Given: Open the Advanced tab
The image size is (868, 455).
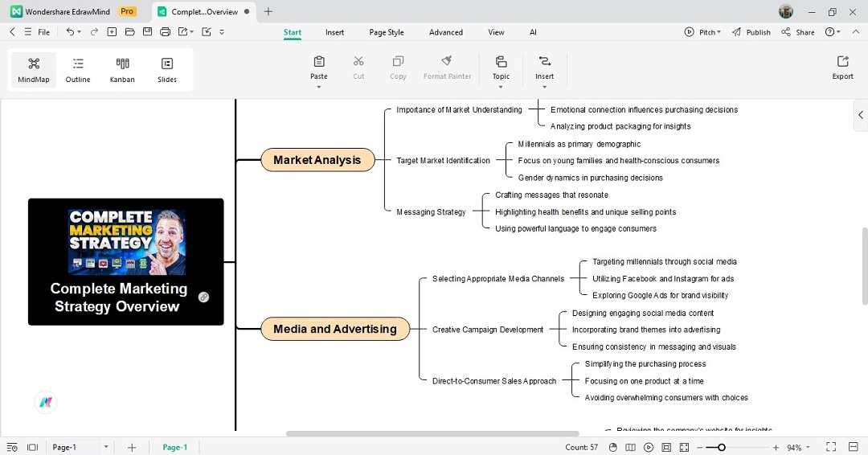Looking at the screenshot, I should [x=445, y=32].
